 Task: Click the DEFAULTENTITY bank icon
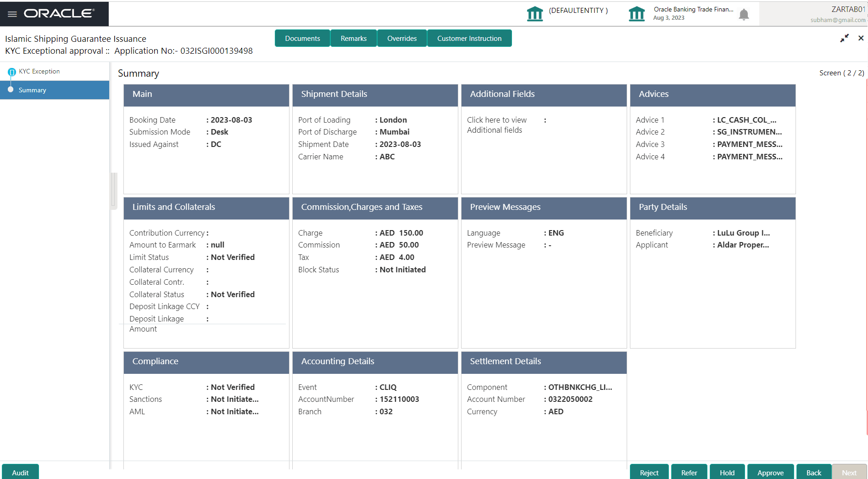click(x=535, y=13)
